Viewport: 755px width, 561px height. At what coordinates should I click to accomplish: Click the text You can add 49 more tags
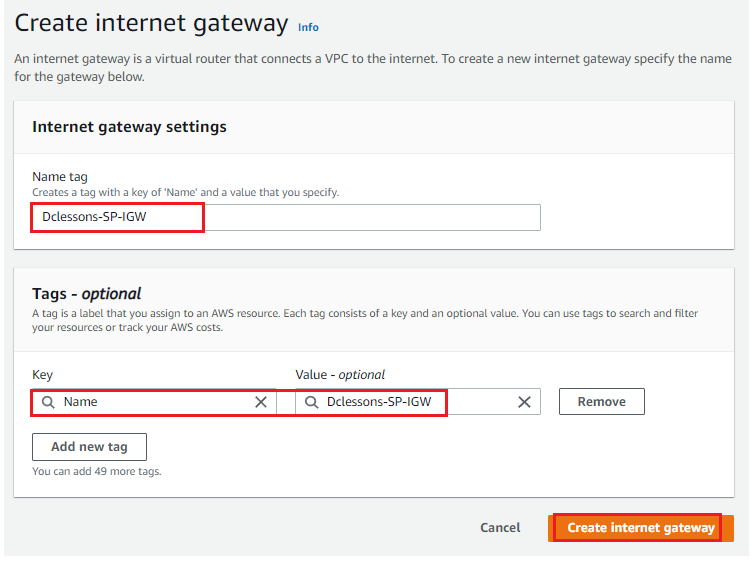(x=97, y=471)
